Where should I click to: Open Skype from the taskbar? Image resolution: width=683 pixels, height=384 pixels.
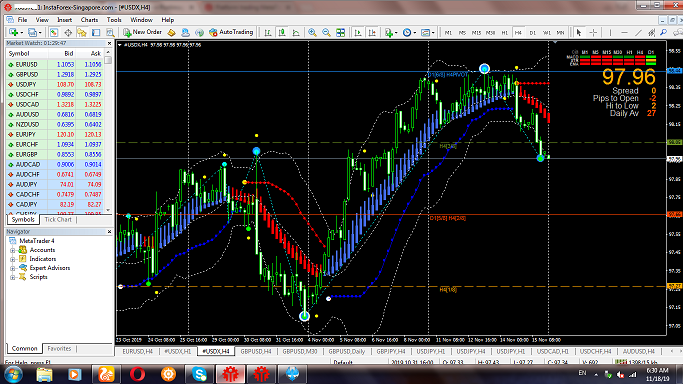tap(199, 374)
